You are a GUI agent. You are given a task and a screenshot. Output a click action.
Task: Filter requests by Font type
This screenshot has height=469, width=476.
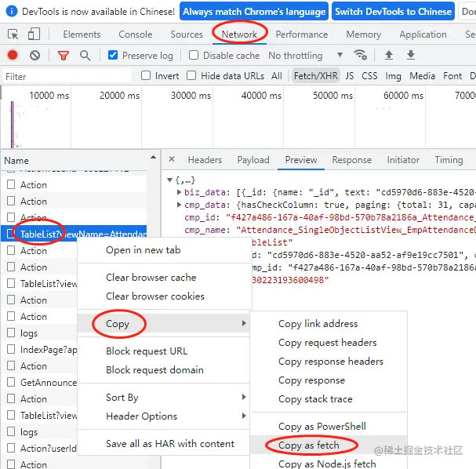point(452,75)
